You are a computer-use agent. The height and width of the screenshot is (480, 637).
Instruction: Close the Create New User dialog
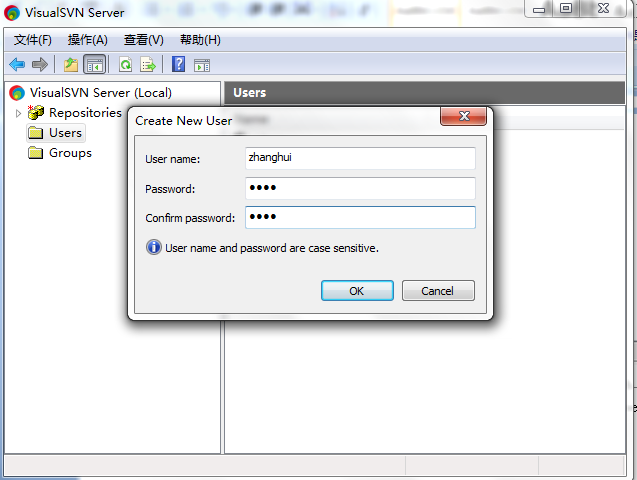point(464,116)
